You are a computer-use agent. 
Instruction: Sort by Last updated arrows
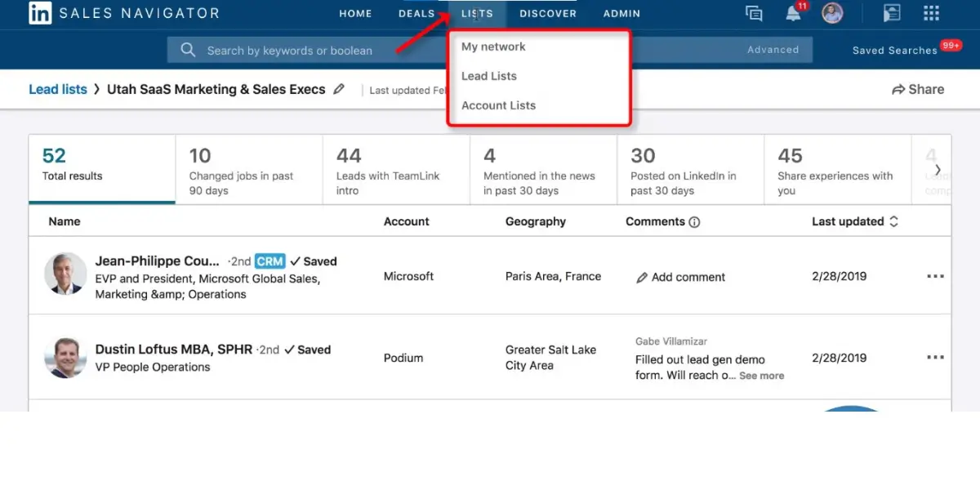893,221
